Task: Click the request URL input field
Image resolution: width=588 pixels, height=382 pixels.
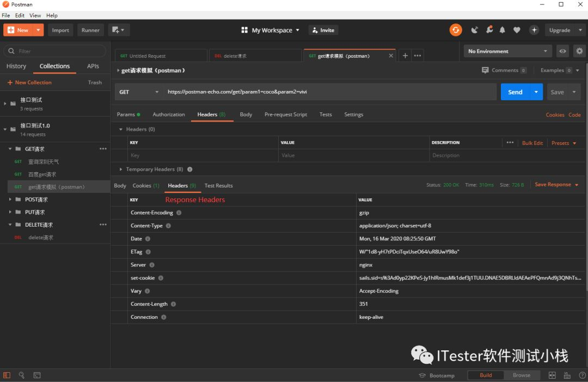Action: [x=330, y=92]
